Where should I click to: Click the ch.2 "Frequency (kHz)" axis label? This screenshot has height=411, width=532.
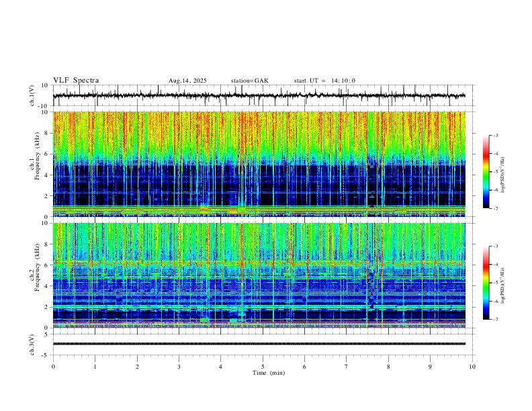pyautogui.click(x=38, y=267)
